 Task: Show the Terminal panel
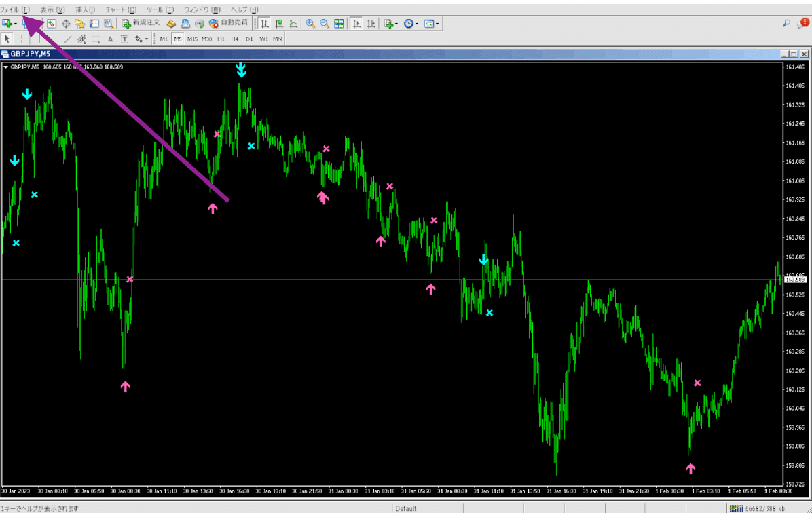[x=94, y=23]
